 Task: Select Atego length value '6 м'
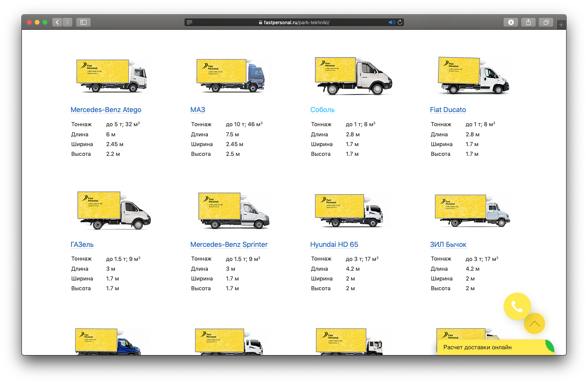(x=111, y=134)
